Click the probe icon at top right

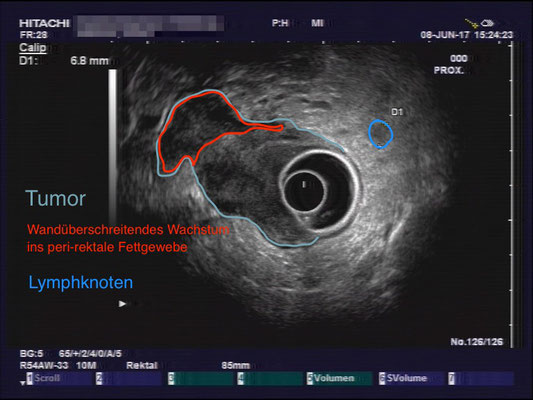click(x=479, y=23)
